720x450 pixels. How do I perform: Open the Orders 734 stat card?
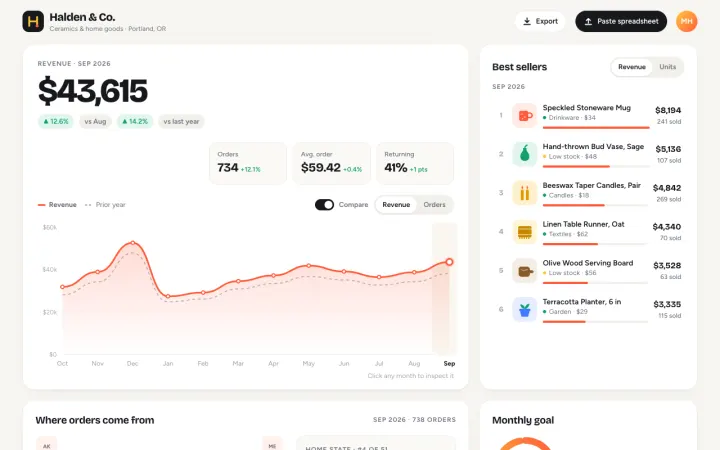click(x=248, y=163)
